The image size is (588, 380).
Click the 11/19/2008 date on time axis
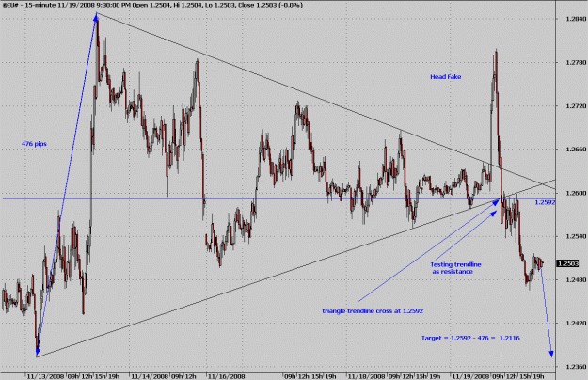(470, 376)
